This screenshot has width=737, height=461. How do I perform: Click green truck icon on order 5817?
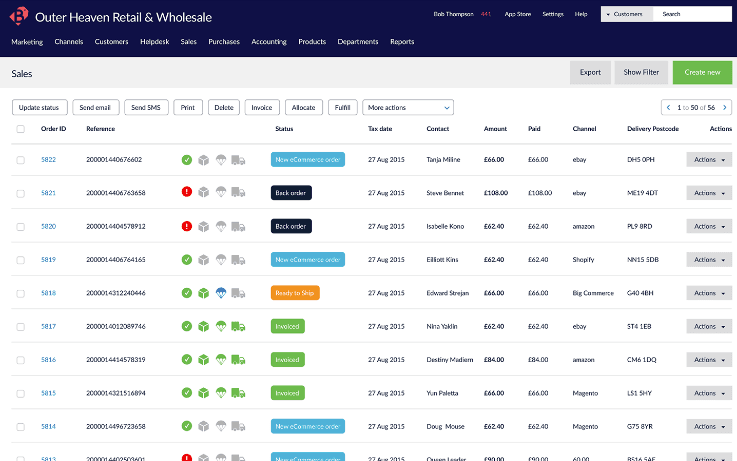(x=237, y=326)
